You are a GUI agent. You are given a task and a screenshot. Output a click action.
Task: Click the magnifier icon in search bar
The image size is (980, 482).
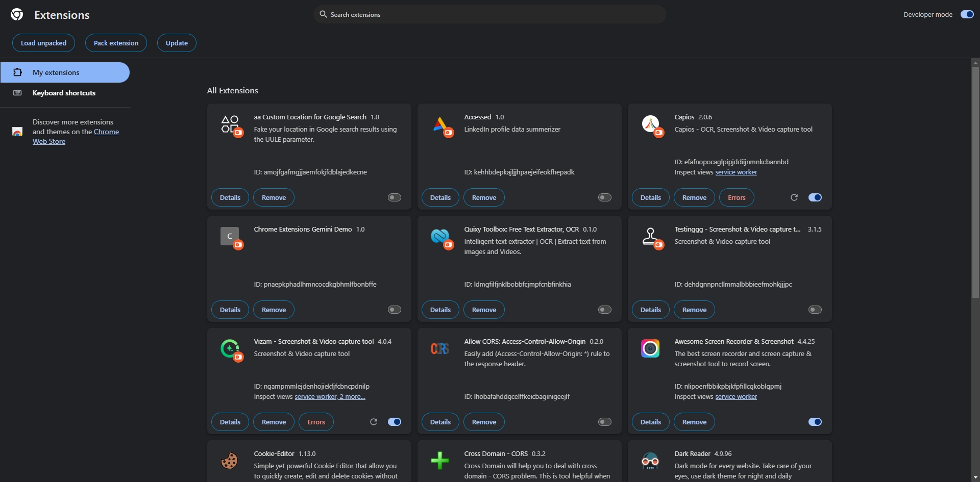[x=323, y=14]
